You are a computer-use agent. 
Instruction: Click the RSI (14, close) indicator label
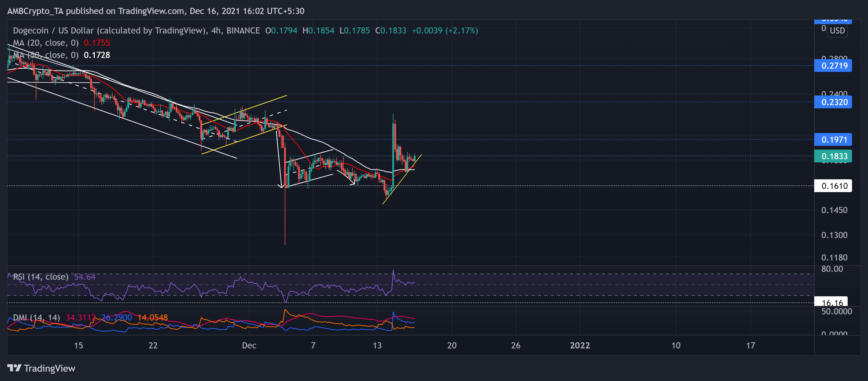40,277
